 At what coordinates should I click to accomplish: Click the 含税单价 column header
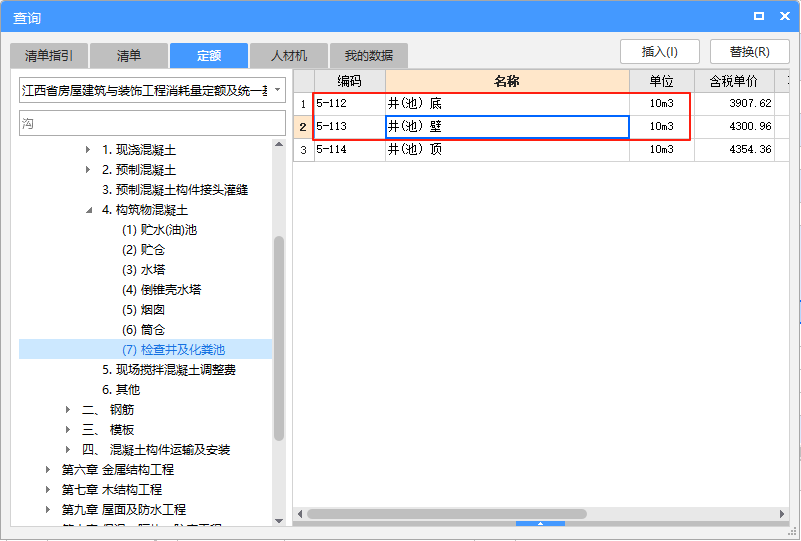734,81
